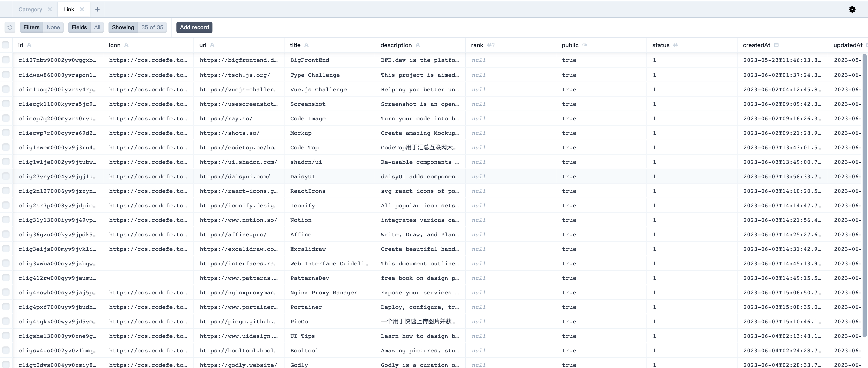The height and width of the screenshot is (368, 868).
Task: Click the type icon next to title column
Action: (x=306, y=45)
